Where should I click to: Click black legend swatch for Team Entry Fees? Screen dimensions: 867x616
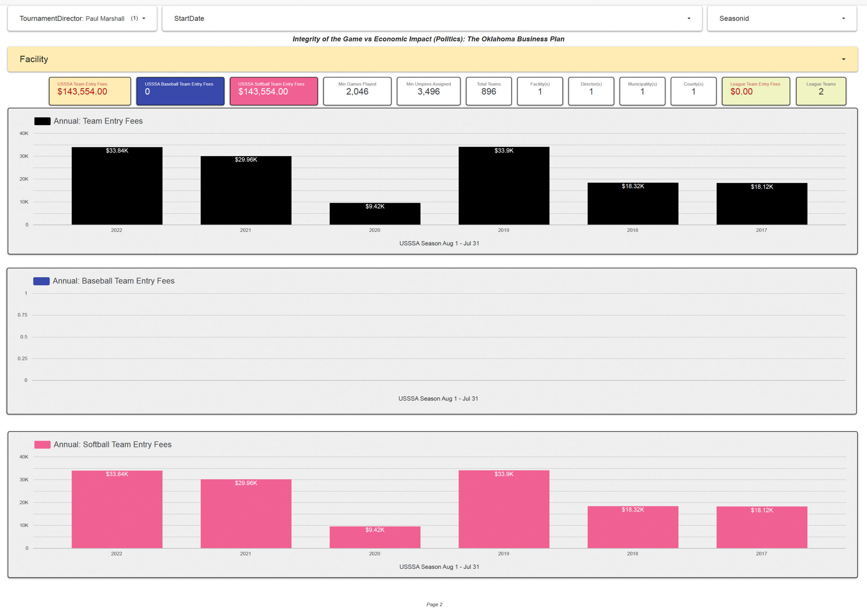(x=42, y=122)
